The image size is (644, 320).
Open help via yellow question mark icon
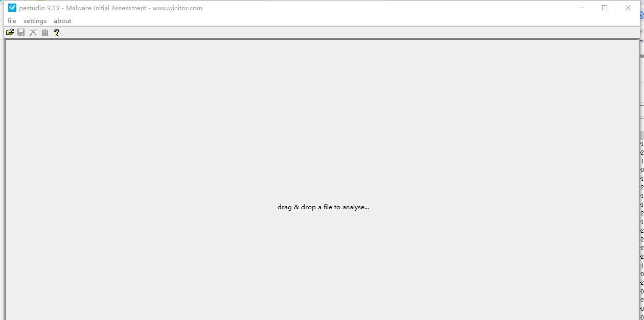[57, 32]
